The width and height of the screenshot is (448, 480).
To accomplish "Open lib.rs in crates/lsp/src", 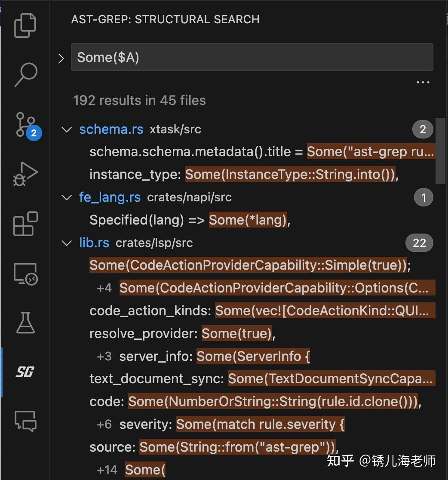I will click(x=94, y=243).
